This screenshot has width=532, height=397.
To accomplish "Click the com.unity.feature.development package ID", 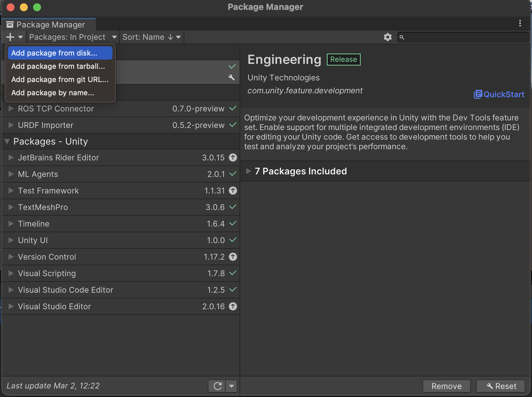I will point(305,91).
